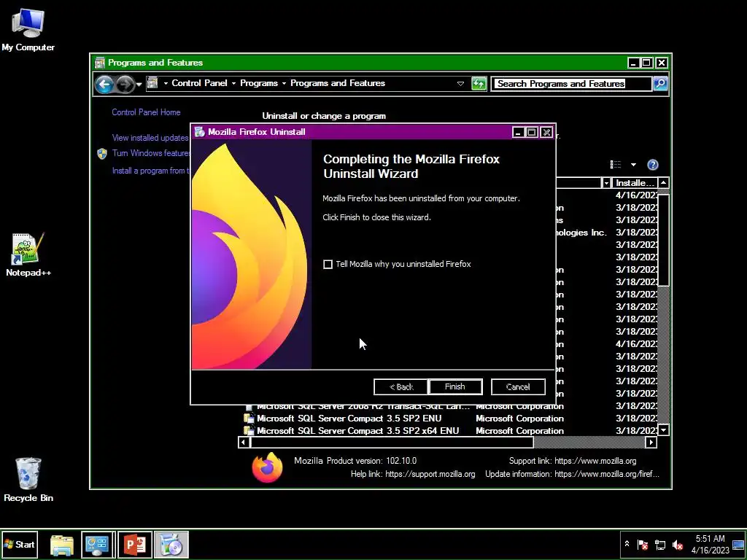Click the Programs and Features title bar icon
This screenshot has height=560, width=747.
click(99, 63)
